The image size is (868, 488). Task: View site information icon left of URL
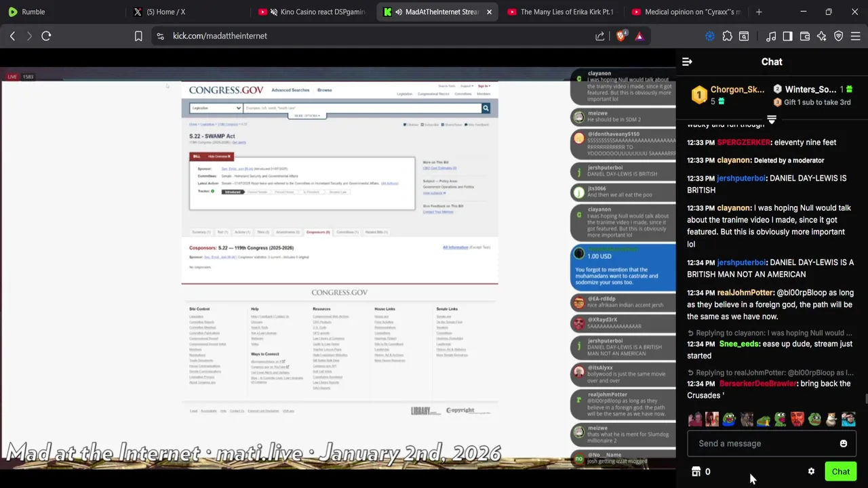coord(160,36)
